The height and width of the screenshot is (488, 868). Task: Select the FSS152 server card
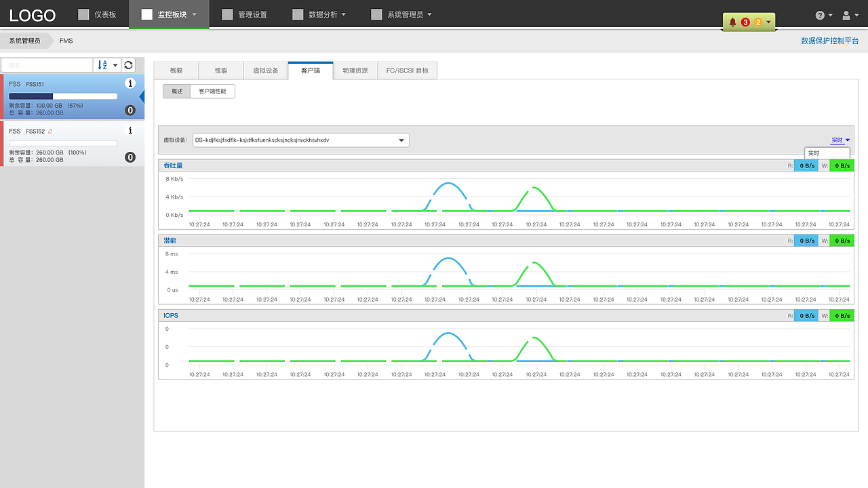coord(73,144)
